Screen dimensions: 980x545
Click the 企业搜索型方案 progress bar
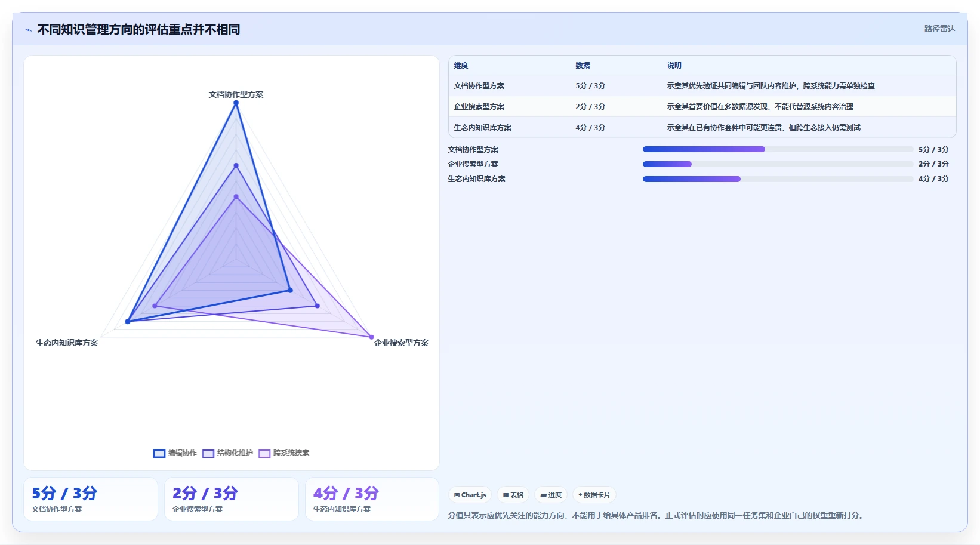(778, 164)
